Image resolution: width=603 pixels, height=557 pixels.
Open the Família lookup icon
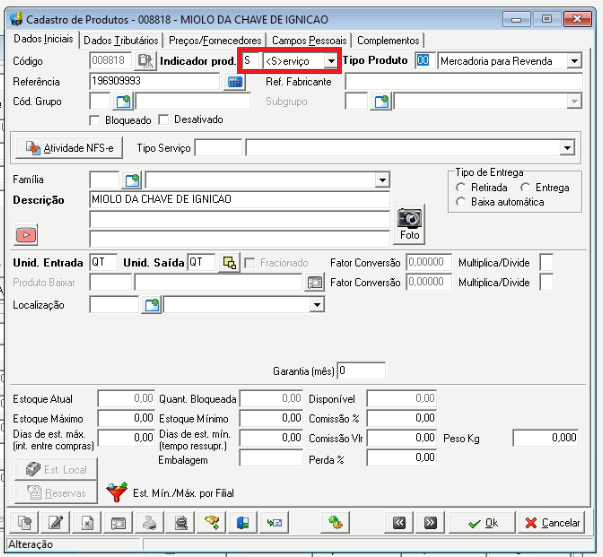point(132,180)
